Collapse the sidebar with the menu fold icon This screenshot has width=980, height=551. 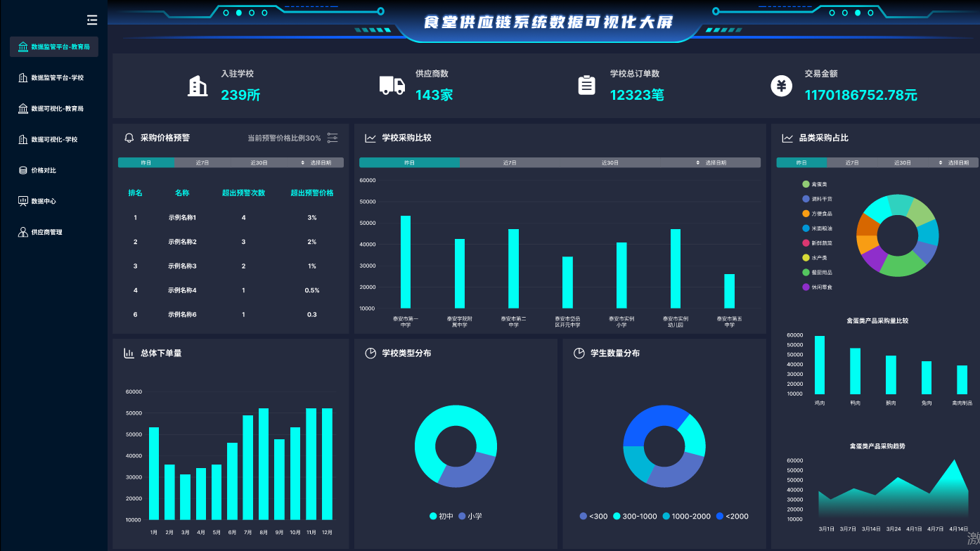tap(92, 20)
